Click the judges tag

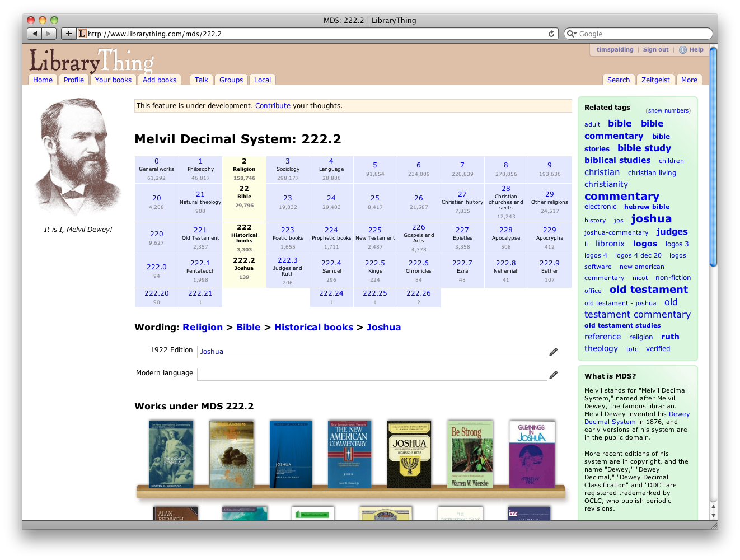(x=672, y=231)
